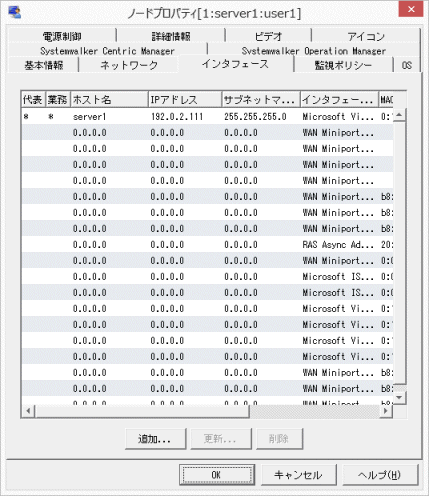Click the horizontal scrollbar thumb

click(142, 411)
